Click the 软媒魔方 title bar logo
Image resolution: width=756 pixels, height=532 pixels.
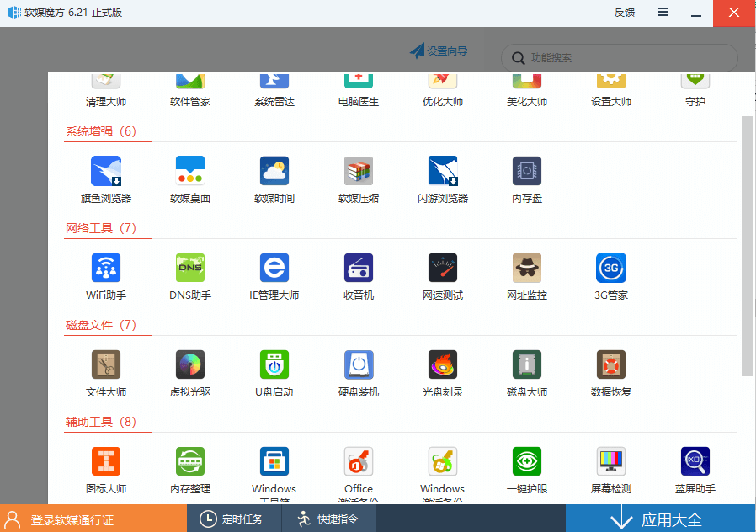[14, 12]
